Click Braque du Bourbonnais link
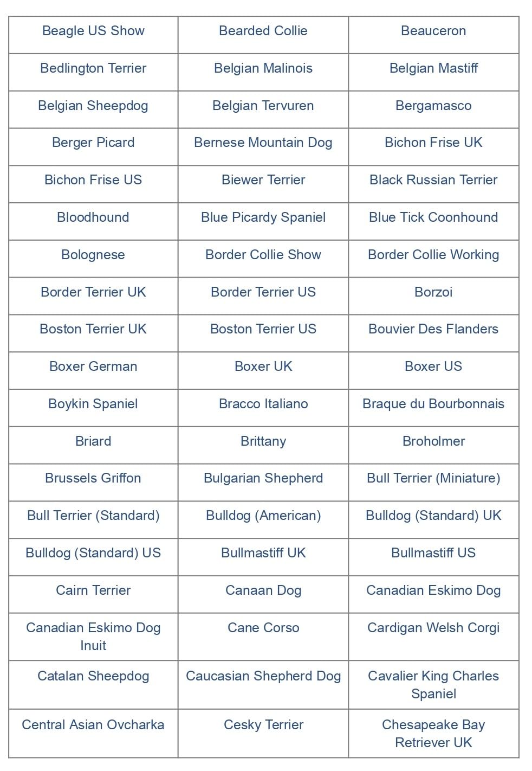 (x=433, y=404)
